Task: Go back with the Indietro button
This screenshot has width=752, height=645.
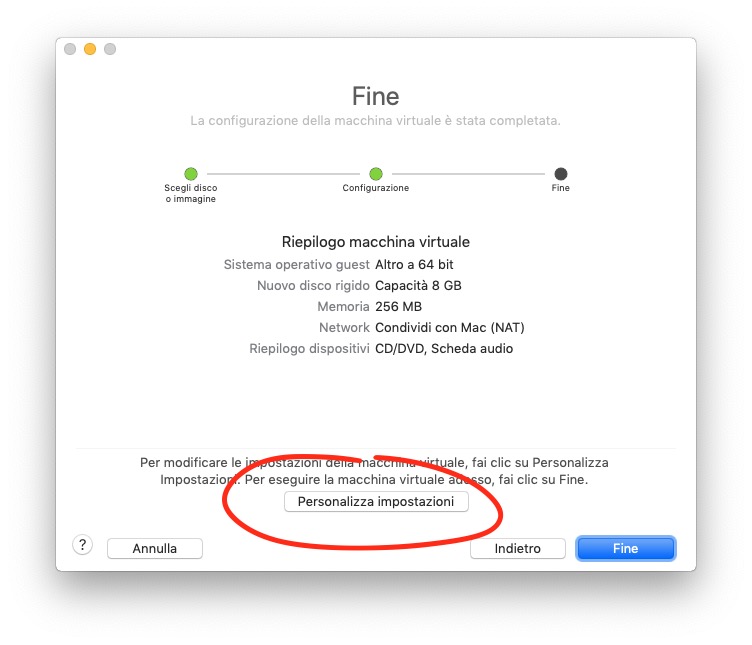Action: [x=517, y=548]
